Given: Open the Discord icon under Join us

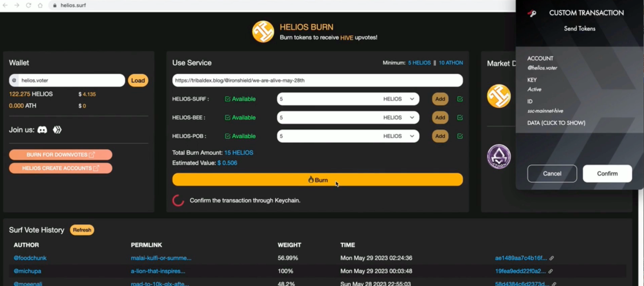Looking at the screenshot, I should coord(42,130).
